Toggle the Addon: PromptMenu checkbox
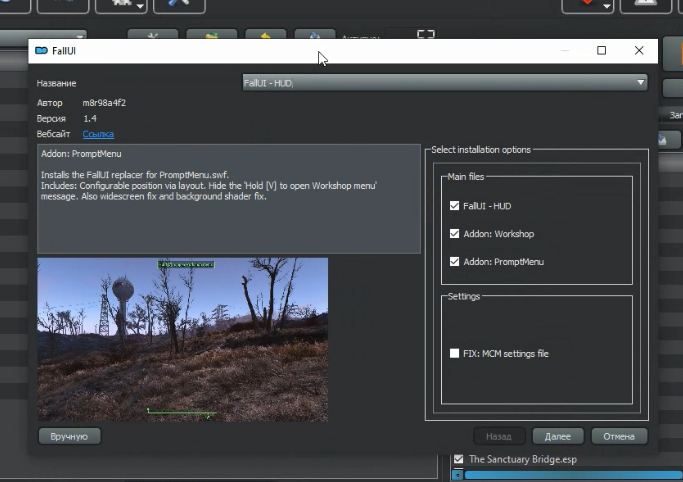The image size is (683, 482). [x=454, y=261]
